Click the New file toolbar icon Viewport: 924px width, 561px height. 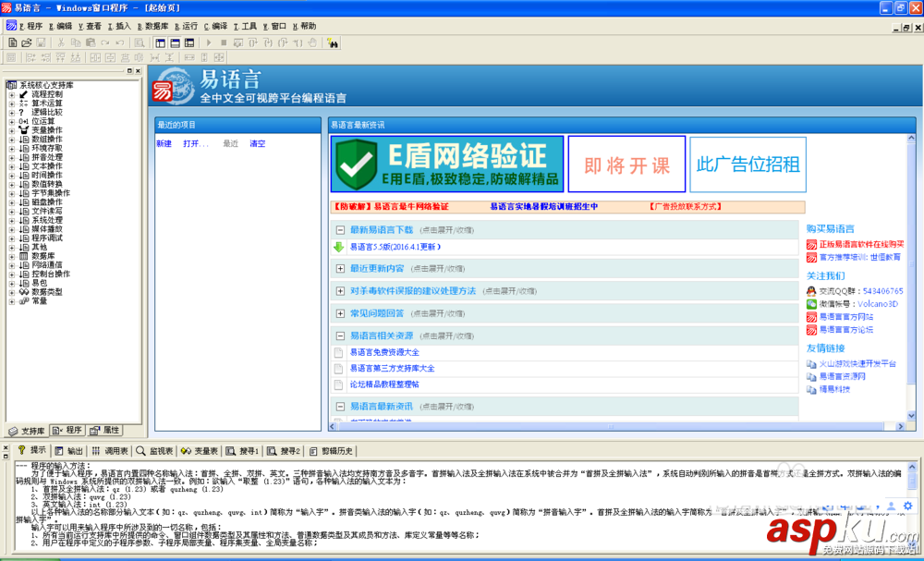(12, 43)
